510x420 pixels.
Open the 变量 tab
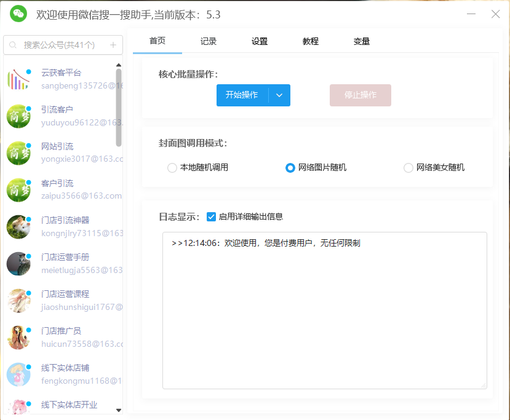(362, 41)
